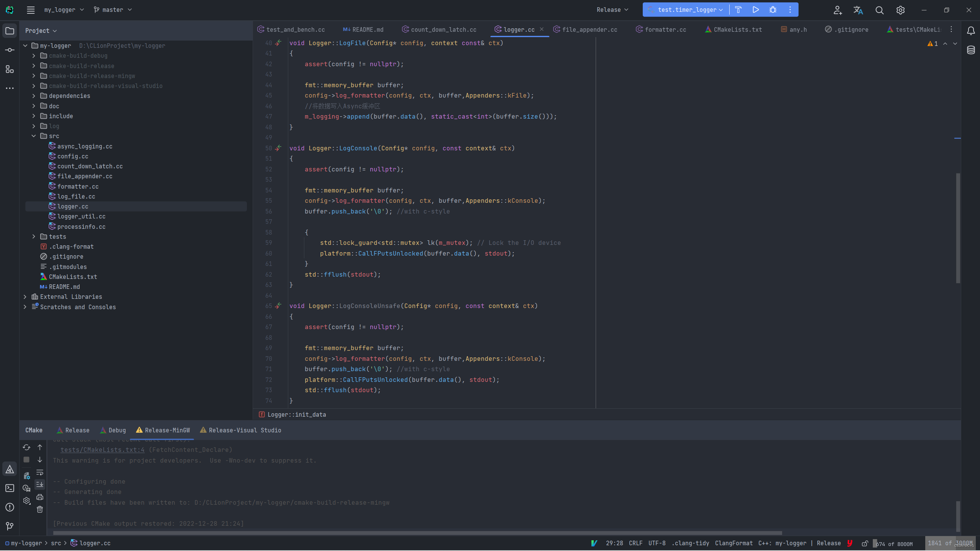Open the Commit tool window
The width and height of the screenshot is (980, 551).
tap(10, 50)
